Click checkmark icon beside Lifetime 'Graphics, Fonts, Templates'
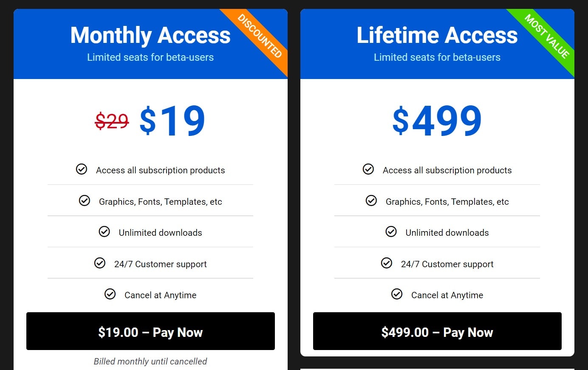This screenshot has height=370, width=588. 371,201
